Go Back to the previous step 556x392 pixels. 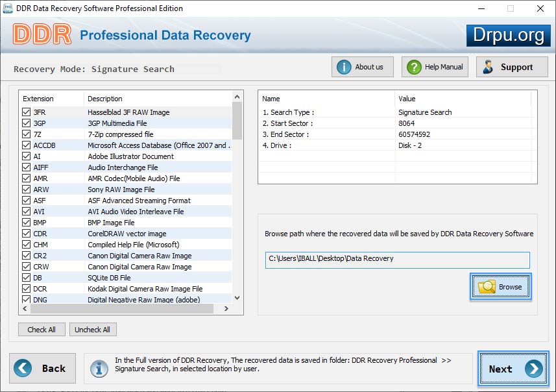[x=43, y=368]
